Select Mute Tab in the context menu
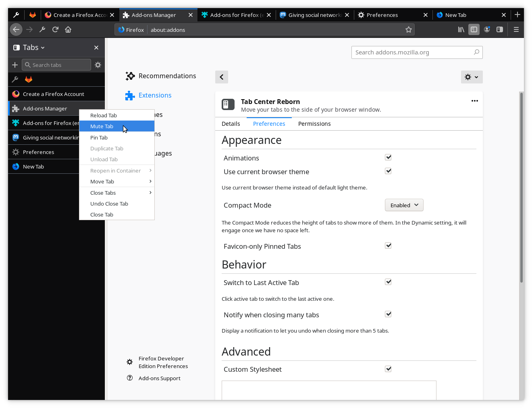Viewport: 532px width, 408px height. (x=117, y=126)
